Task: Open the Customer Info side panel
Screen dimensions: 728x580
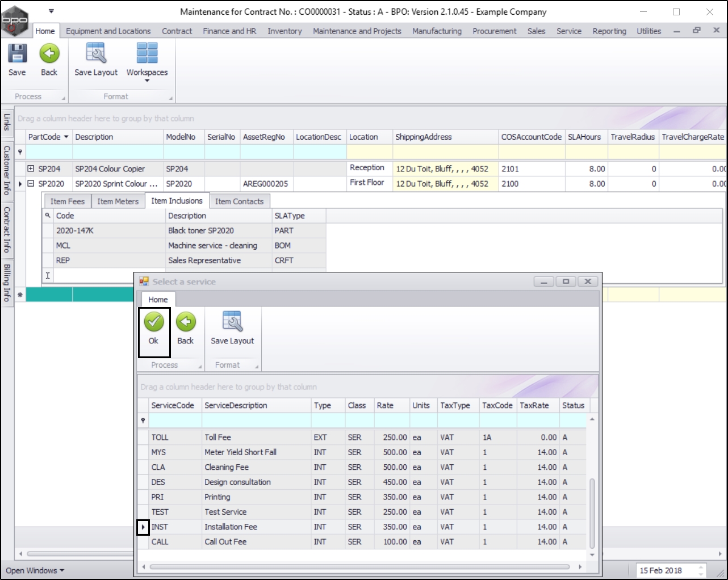Action: pos(7,170)
